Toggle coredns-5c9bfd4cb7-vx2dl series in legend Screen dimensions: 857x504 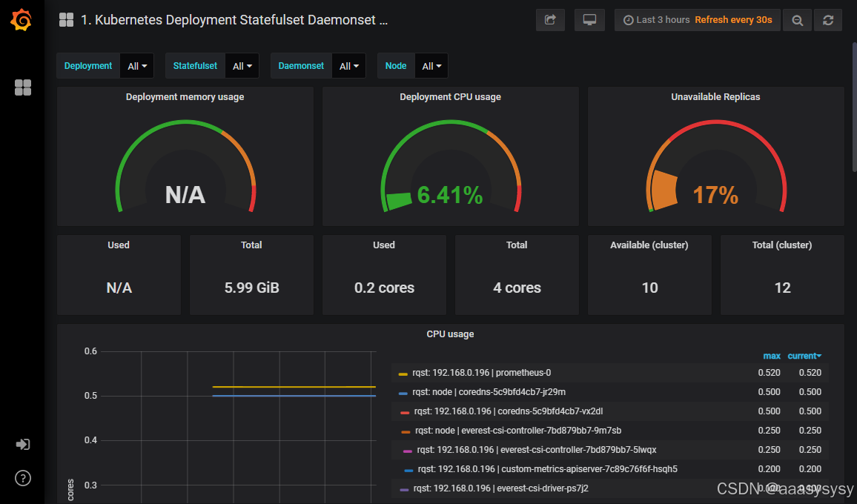509,411
